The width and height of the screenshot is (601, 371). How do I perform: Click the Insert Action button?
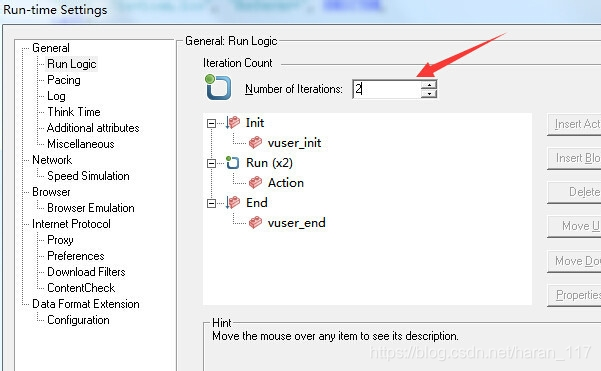pyautogui.click(x=574, y=124)
